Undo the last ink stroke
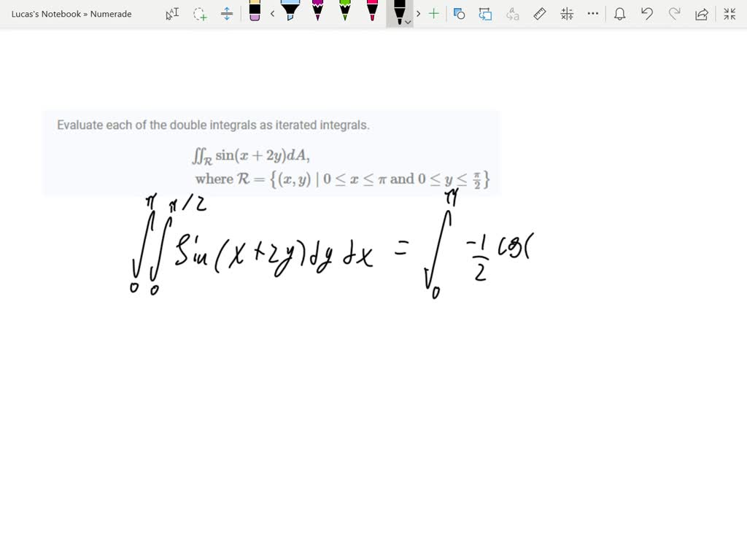Screen dimensions: 747x560 coord(646,13)
